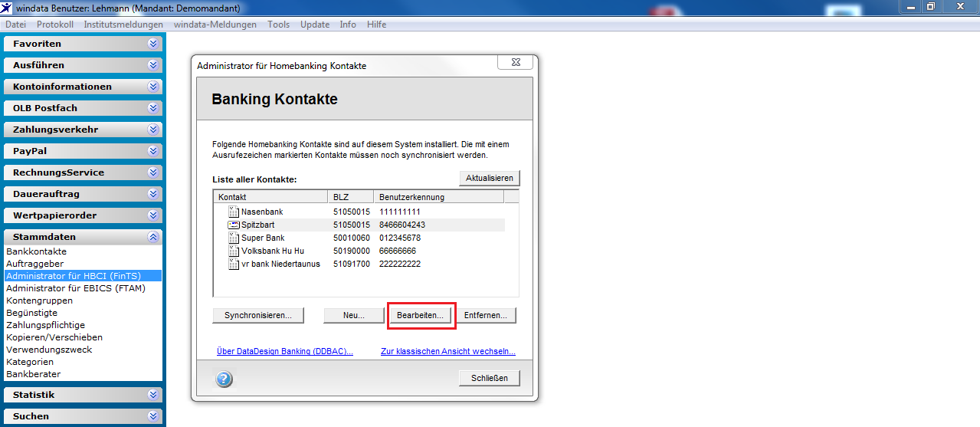This screenshot has width=980, height=427.
Task: Select Administrator für EBICS (FTAM)
Action: (x=75, y=288)
